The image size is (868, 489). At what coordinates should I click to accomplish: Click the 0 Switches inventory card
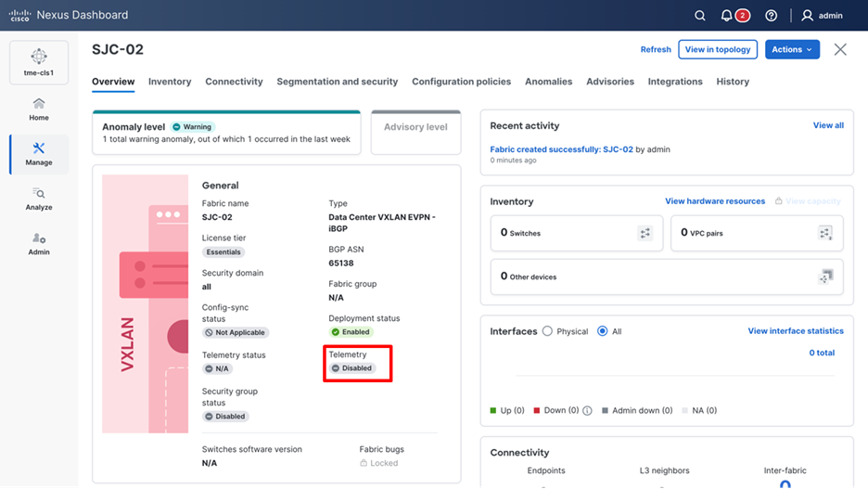click(576, 234)
